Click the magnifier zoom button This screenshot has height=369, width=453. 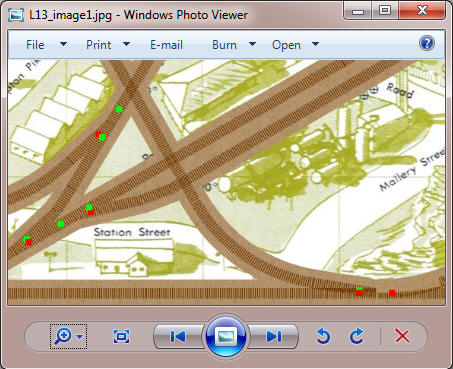63,336
